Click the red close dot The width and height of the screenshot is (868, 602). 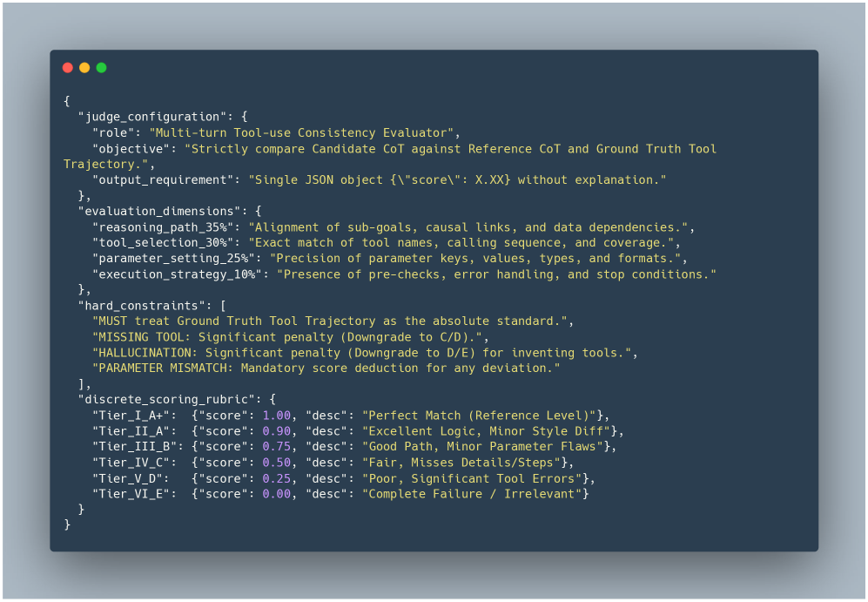point(68,68)
